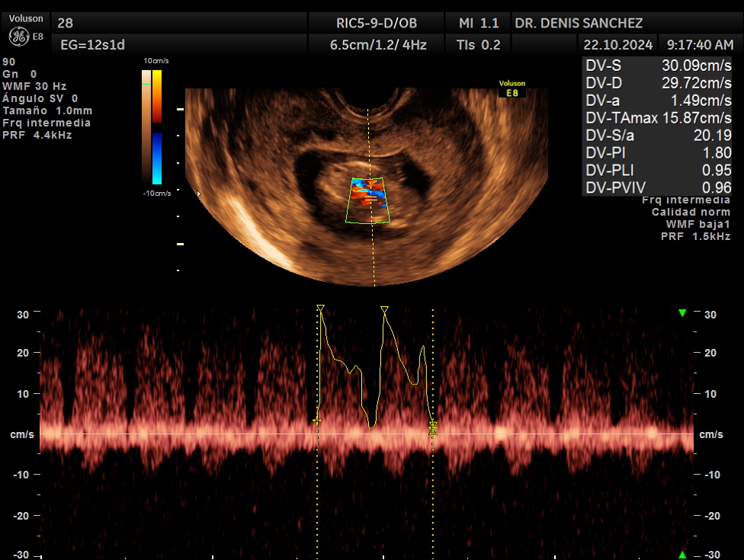Click the DR. DENIS SANCHEZ header field
This screenshot has width=744, height=560.
(x=579, y=23)
